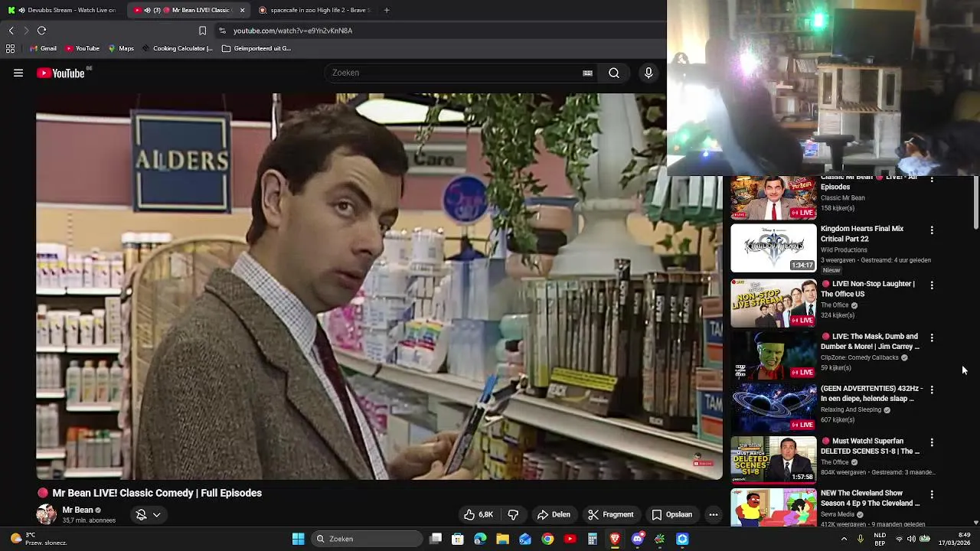
Task: Click page vertical scrollbar thumb
Action: pos(975,202)
